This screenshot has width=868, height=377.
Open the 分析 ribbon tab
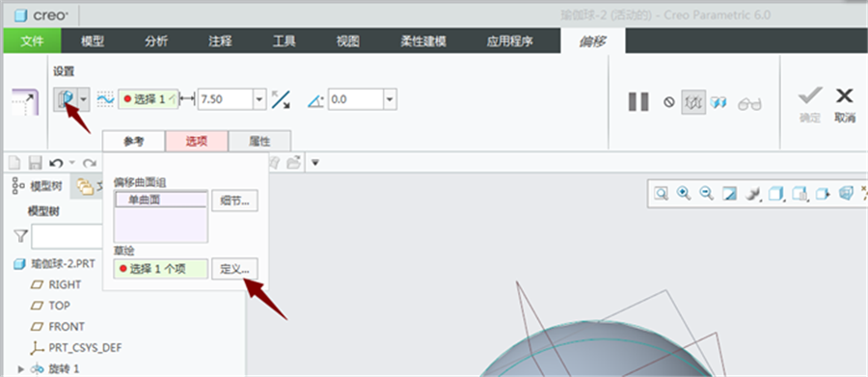156,41
